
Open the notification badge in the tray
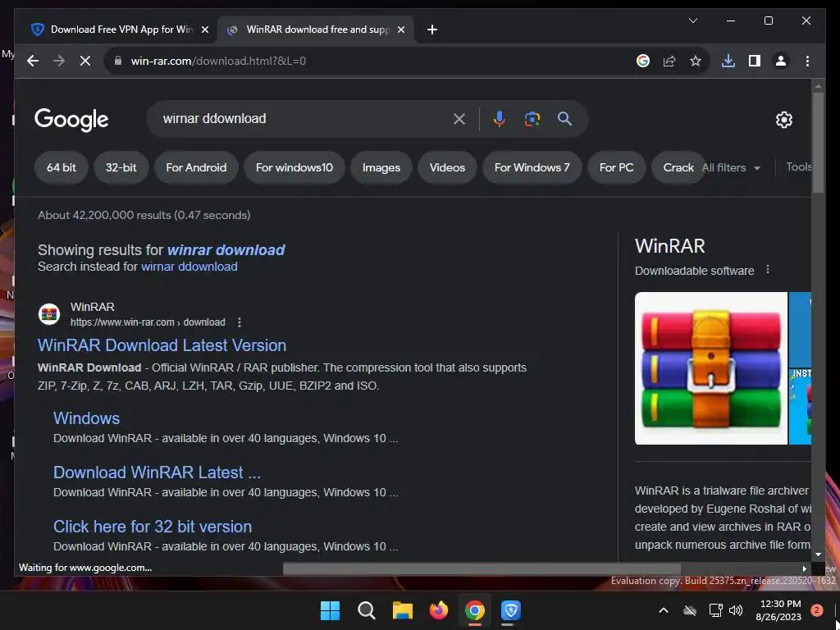click(x=816, y=610)
